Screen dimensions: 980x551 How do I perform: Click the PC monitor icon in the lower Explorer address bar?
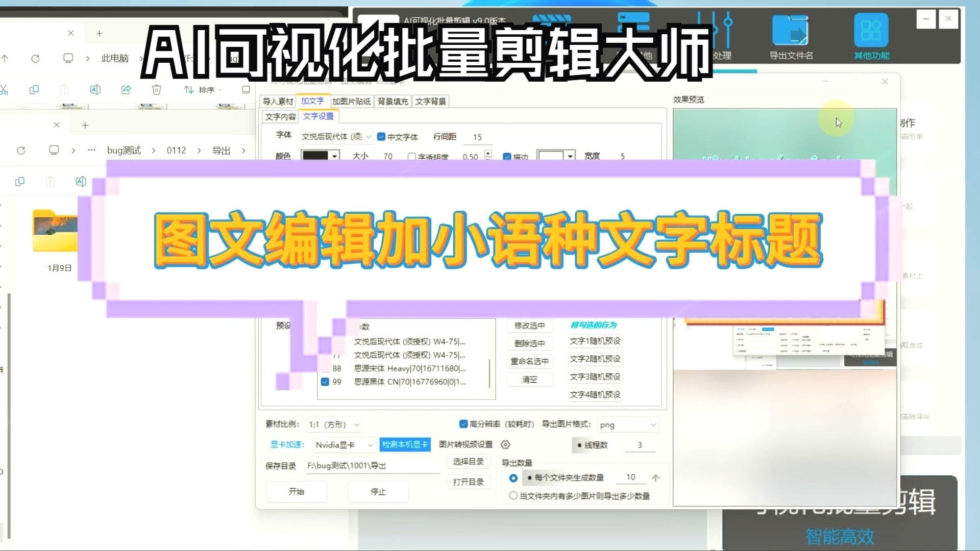pyautogui.click(x=54, y=150)
